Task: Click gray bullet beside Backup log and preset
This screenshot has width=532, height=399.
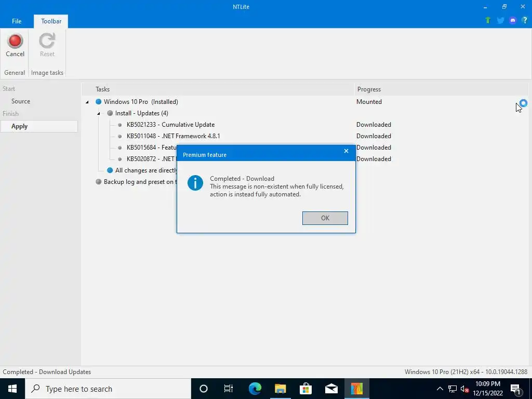Action: 98,181
